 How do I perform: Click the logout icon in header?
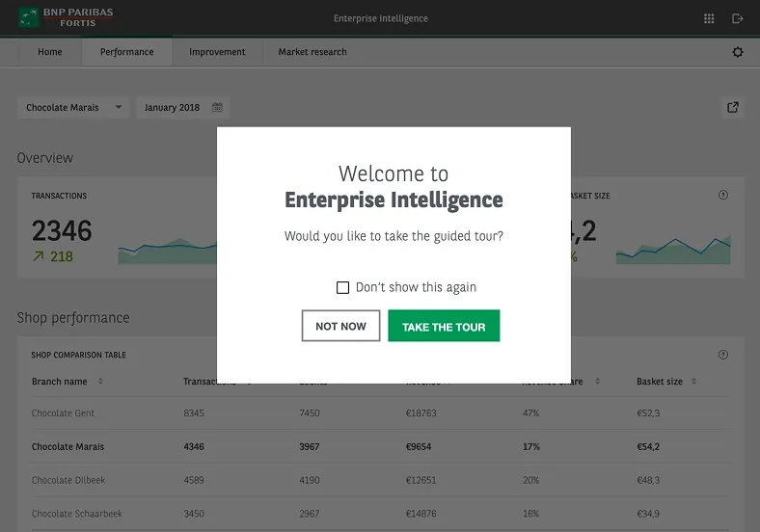point(737,18)
